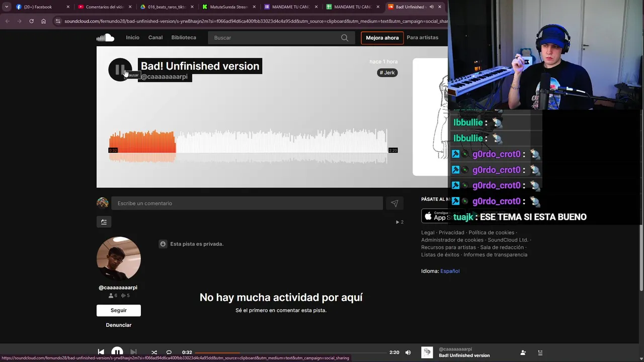
Task: Open the Legal footer link
Action: click(428, 233)
